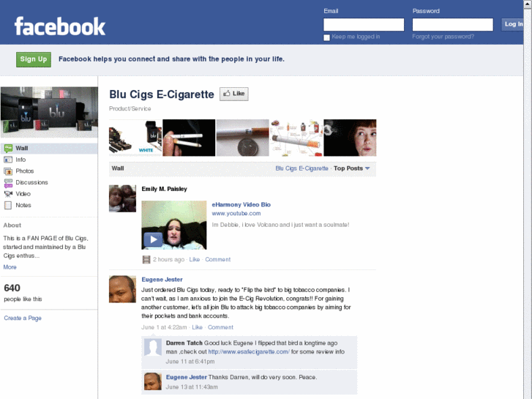Click the June 1 at 4:22am timestamp

coord(164,327)
